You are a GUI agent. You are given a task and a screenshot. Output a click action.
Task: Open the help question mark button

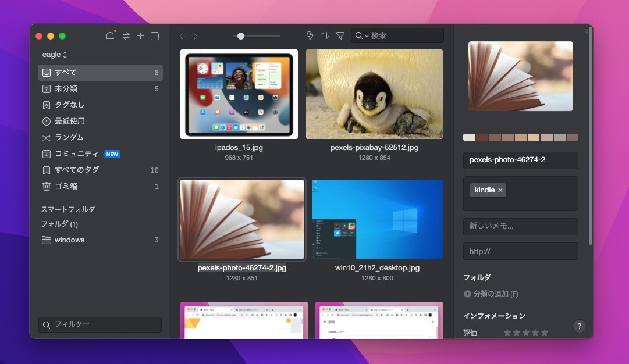click(x=580, y=326)
